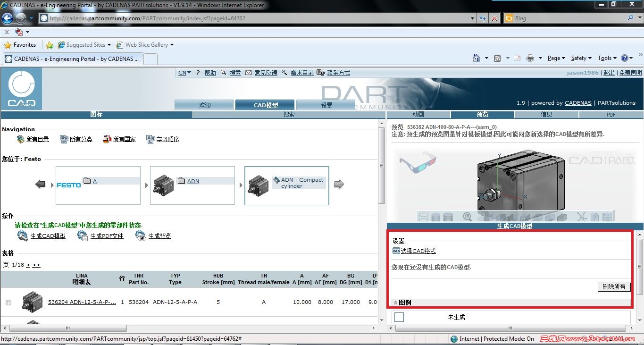
Task: Open the 帮助 help link in top bar
Action: tap(210, 73)
